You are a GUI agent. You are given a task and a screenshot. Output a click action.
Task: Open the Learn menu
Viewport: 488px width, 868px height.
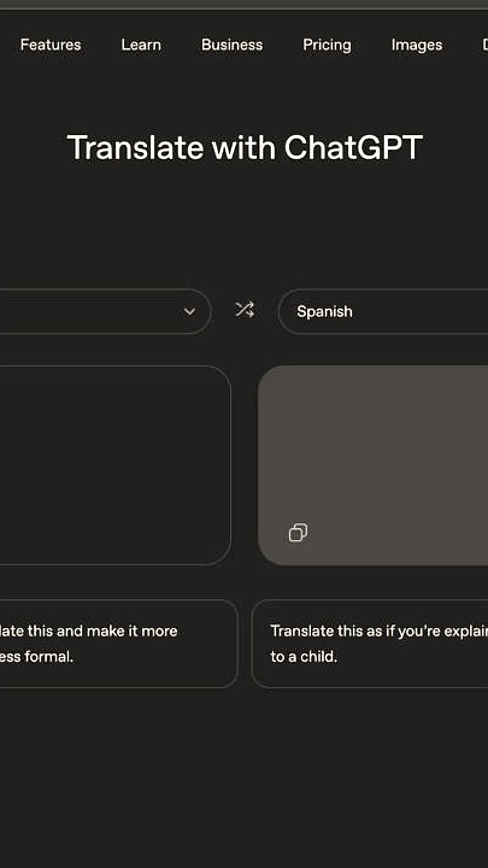click(140, 45)
